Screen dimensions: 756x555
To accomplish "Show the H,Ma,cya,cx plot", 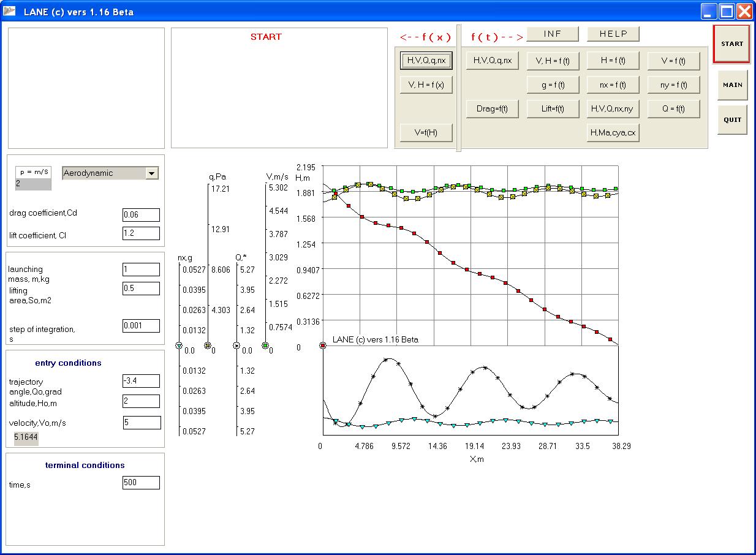I will pyautogui.click(x=613, y=132).
